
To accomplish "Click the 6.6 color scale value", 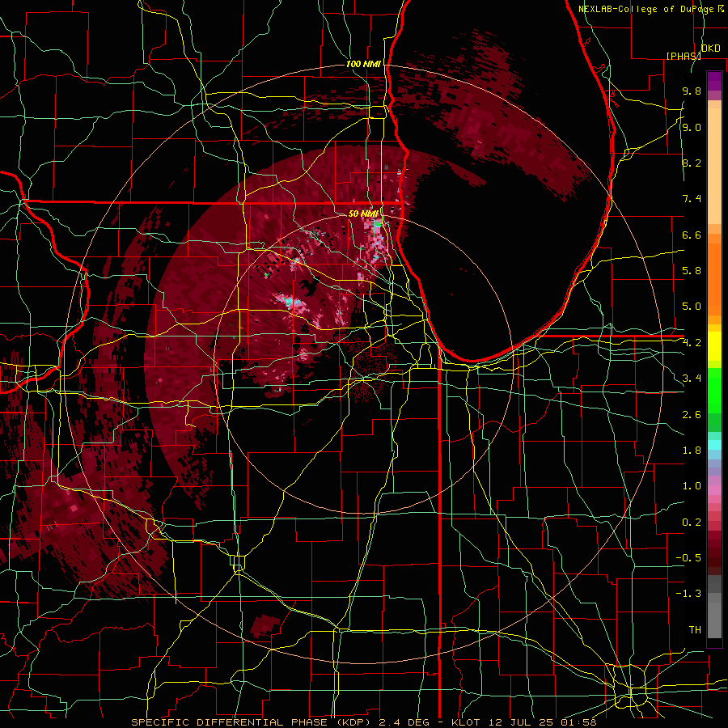I will [692, 235].
